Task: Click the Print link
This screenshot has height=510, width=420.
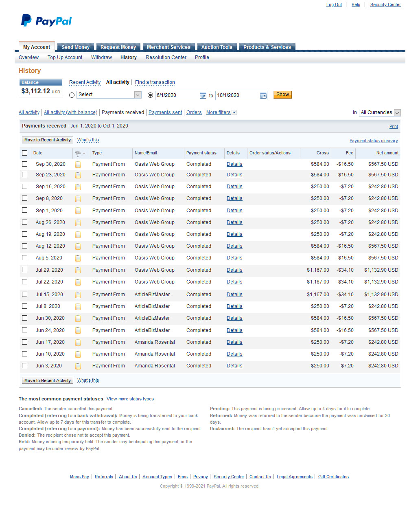Action: (394, 127)
